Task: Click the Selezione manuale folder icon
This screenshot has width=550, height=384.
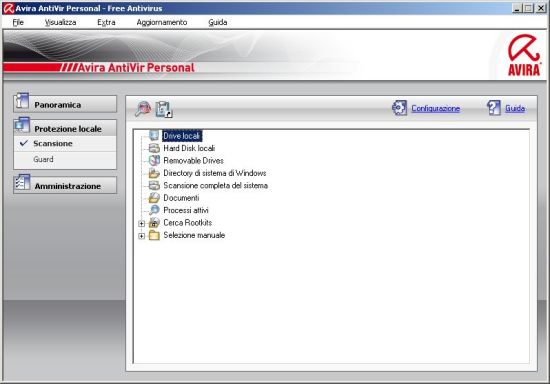Action: coord(154,235)
